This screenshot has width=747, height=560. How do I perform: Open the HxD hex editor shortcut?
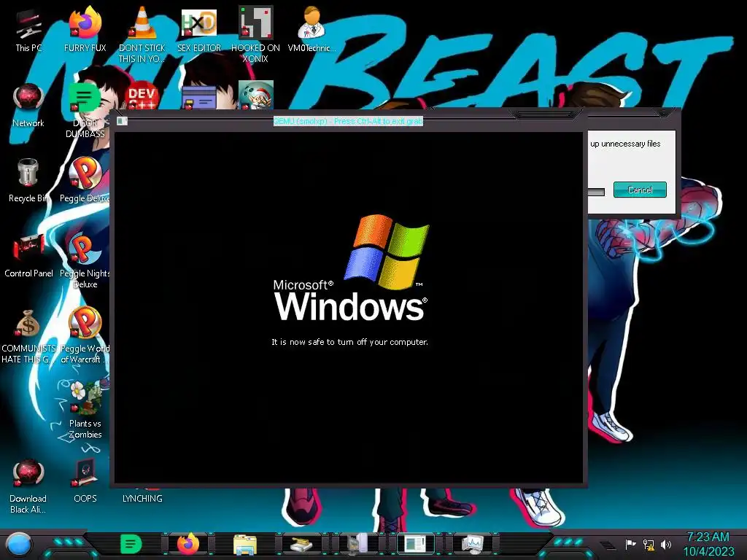coord(198,31)
